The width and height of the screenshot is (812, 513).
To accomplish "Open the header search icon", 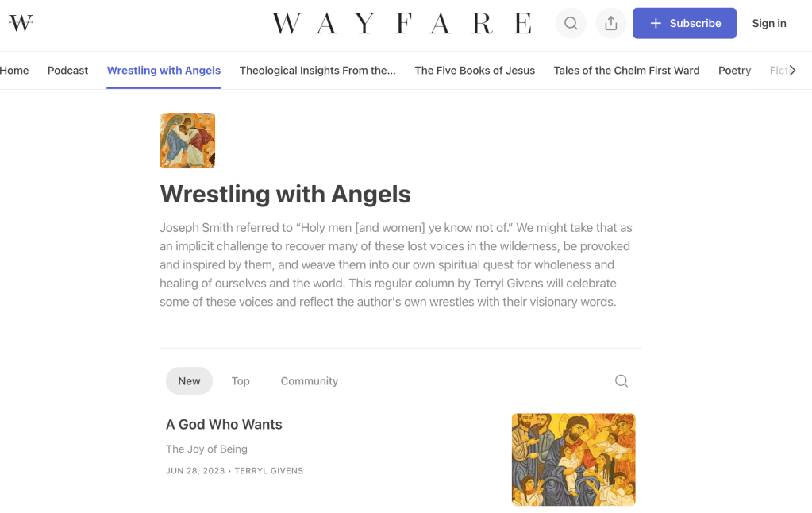I will coord(571,24).
